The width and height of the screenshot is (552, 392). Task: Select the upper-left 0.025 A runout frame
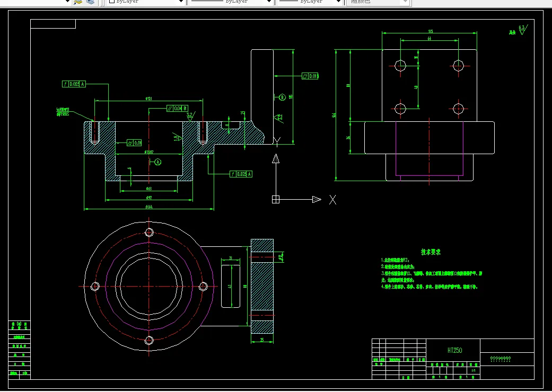coord(74,84)
